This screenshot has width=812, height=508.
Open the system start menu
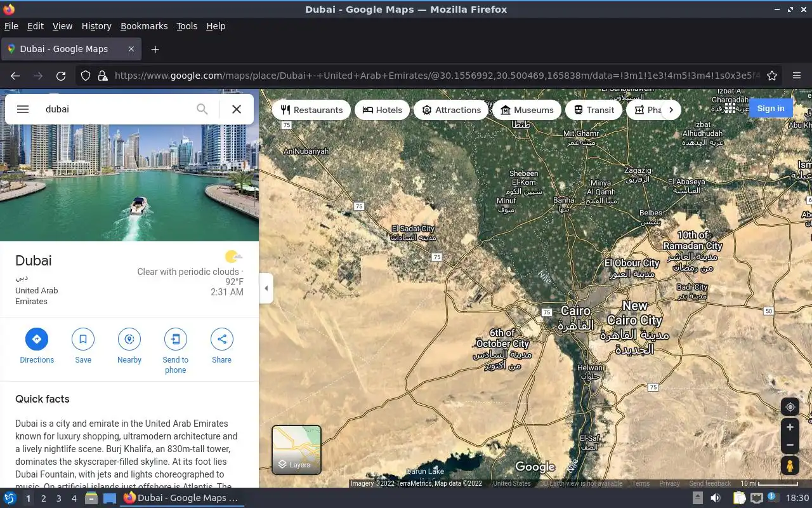coord(10,498)
